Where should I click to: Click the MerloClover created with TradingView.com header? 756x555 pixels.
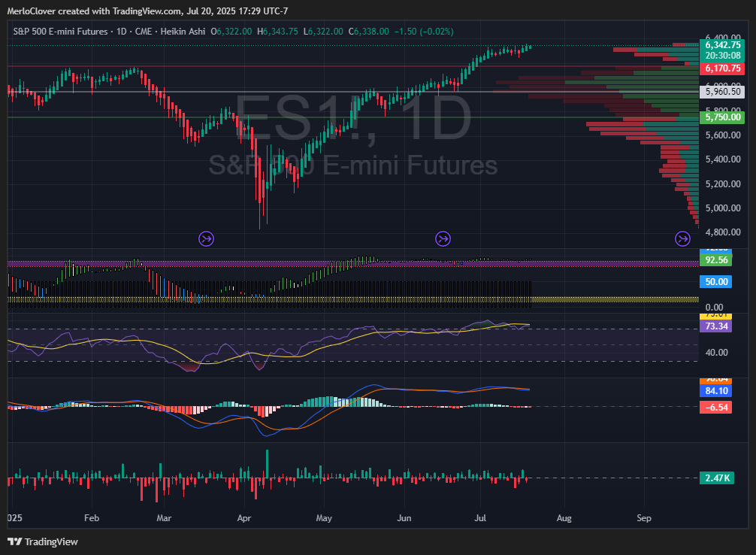point(147,11)
